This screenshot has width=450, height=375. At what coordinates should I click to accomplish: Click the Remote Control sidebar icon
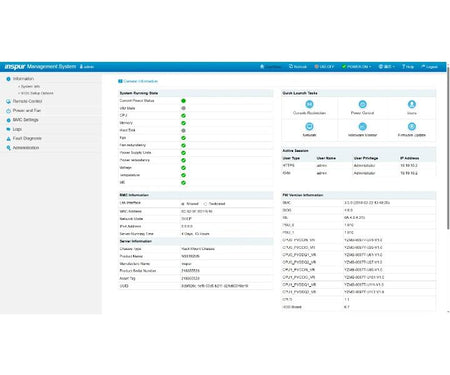(x=8, y=101)
